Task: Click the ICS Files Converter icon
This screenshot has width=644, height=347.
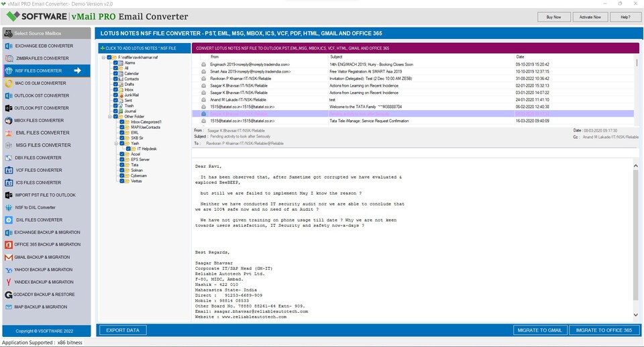Action: [9, 183]
